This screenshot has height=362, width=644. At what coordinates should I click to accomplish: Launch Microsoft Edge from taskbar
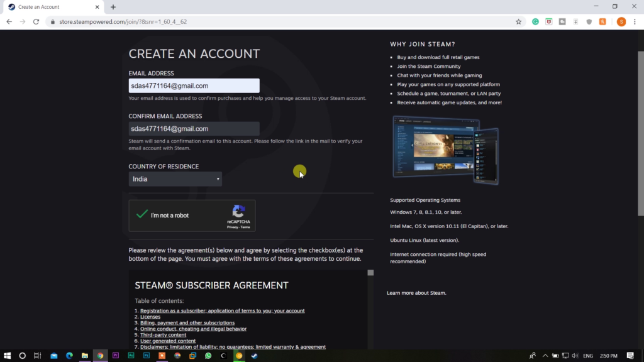pos(69,356)
